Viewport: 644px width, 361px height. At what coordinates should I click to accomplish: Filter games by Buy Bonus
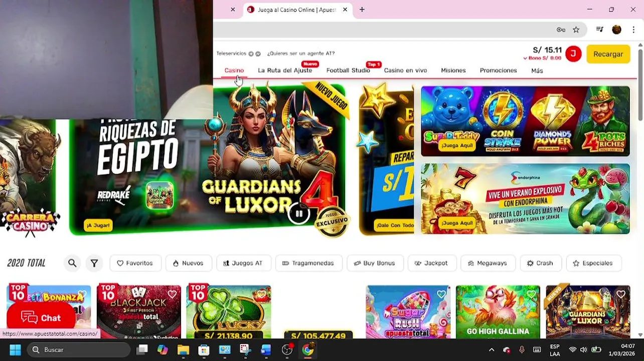click(x=375, y=263)
